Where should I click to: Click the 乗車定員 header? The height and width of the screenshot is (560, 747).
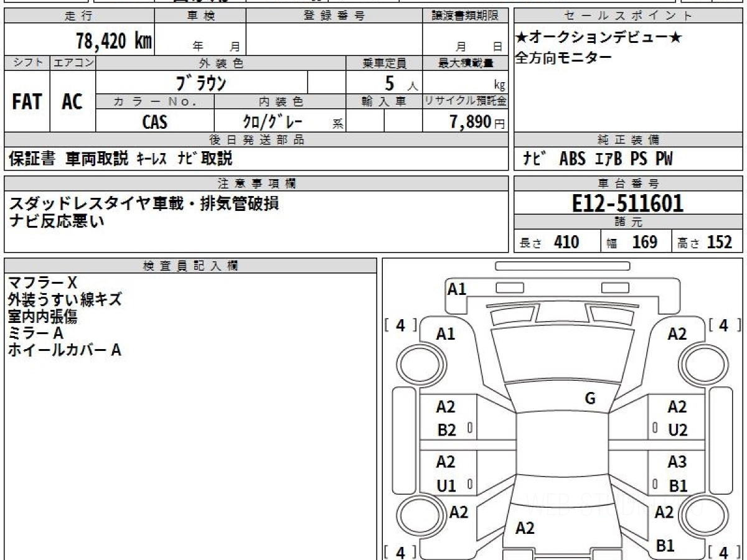384,63
